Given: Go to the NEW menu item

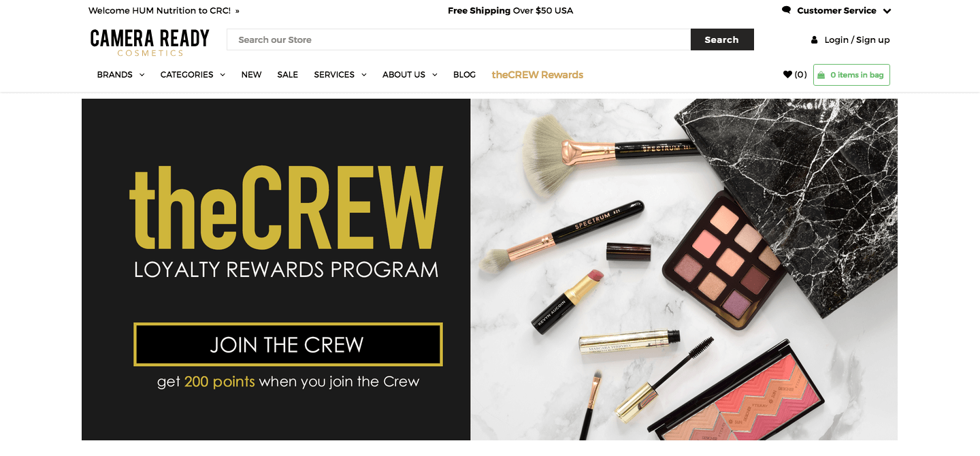Looking at the screenshot, I should click(x=251, y=75).
